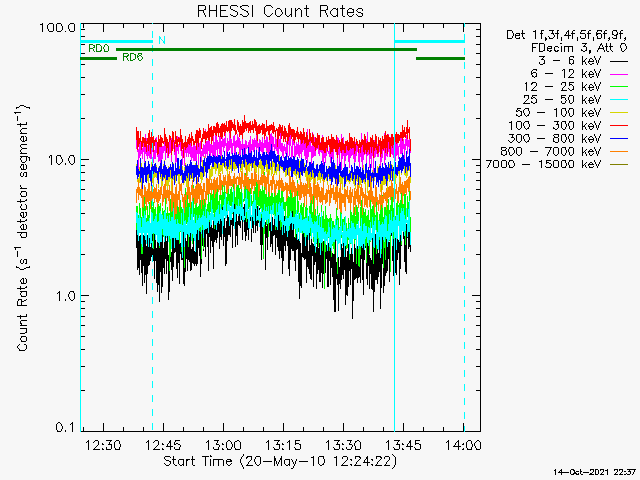Click the 12:30 time axis label
640x480 pixels.
[x=103, y=445]
